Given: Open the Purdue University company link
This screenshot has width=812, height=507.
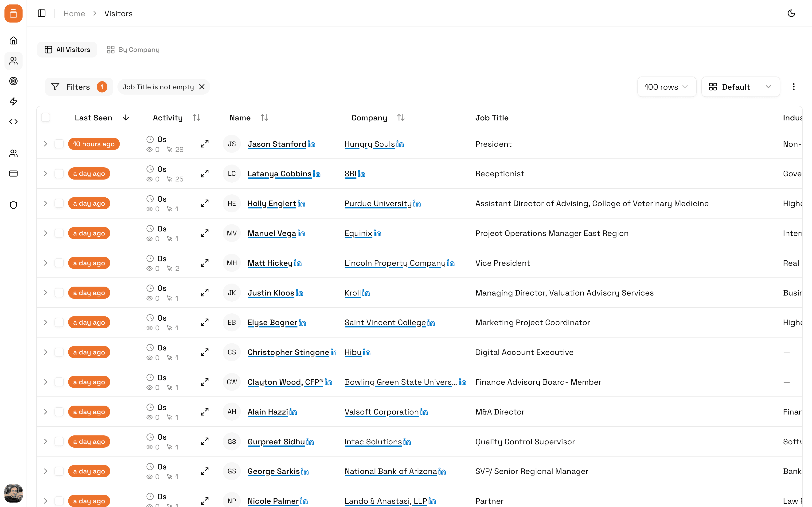Looking at the screenshot, I should click(378, 204).
